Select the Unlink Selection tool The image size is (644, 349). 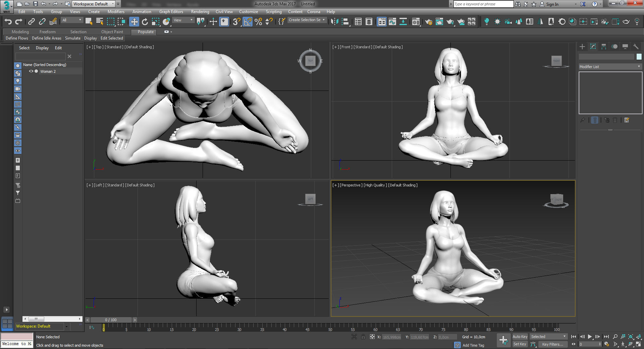(42, 22)
